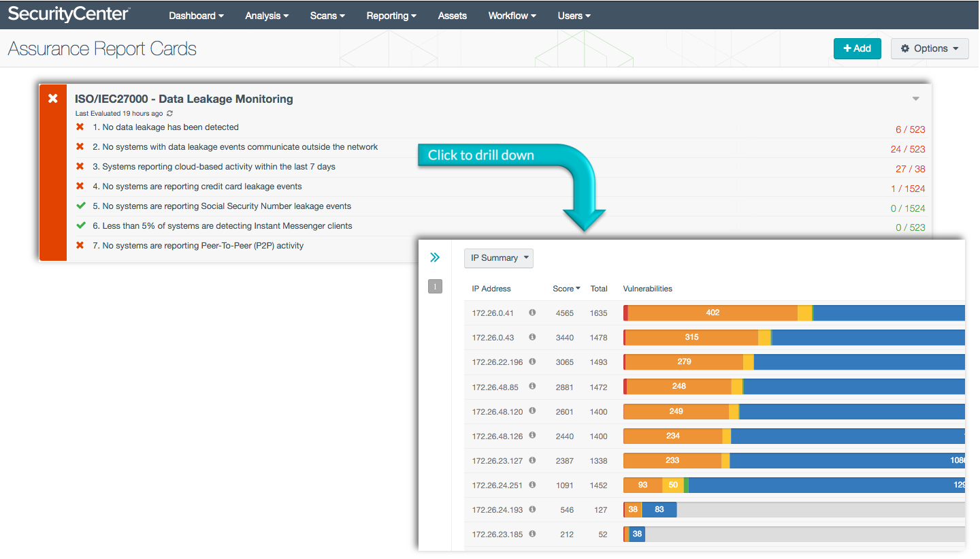This screenshot has height=559, width=980.
Task: Sort by the Score column header
Action: click(x=566, y=289)
